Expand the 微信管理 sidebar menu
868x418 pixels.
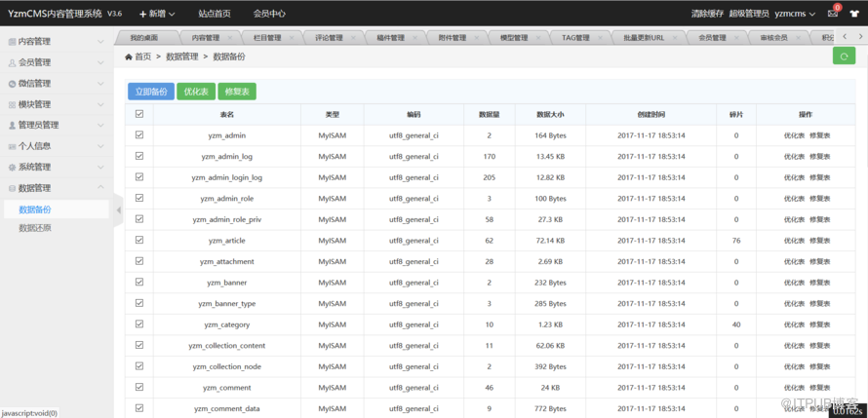click(x=56, y=84)
